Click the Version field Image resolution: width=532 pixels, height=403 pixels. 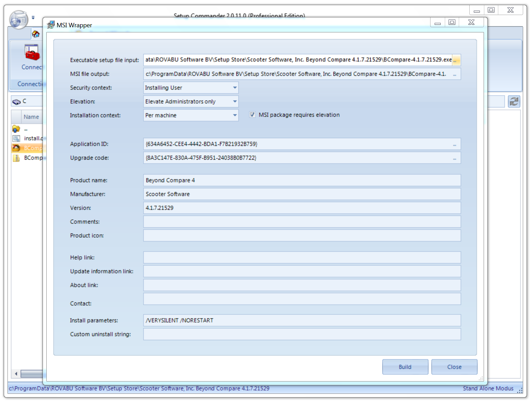tap(302, 208)
